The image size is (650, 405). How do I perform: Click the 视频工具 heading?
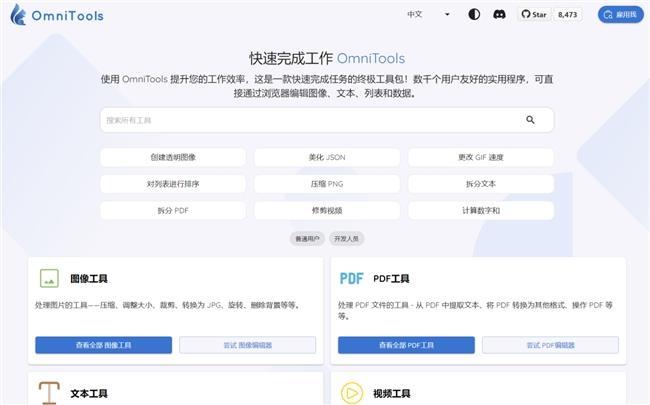[392, 393]
